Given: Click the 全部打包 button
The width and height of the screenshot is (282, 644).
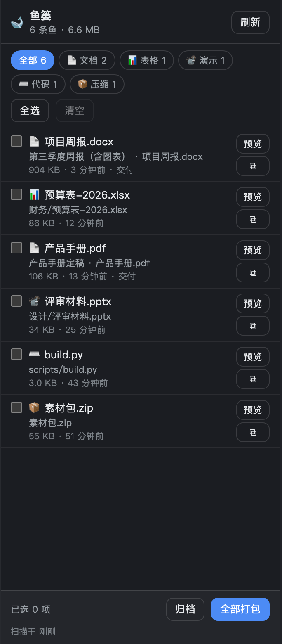Looking at the screenshot, I should (240, 609).
